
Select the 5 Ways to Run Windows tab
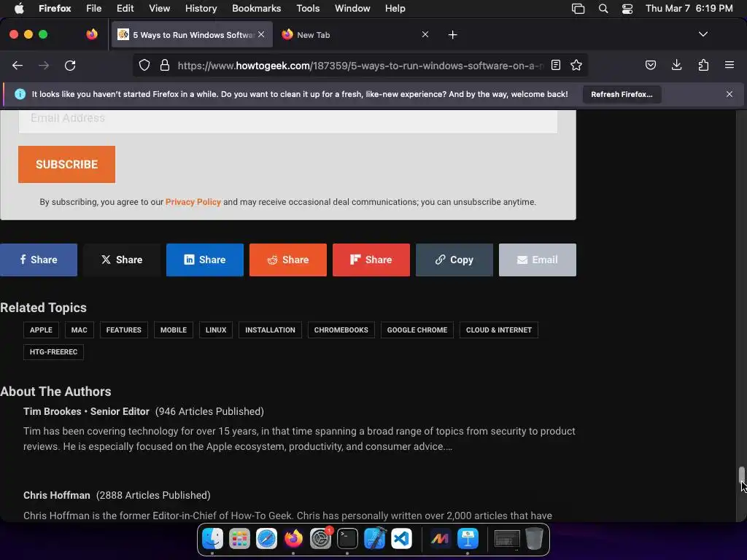(192, 35)
